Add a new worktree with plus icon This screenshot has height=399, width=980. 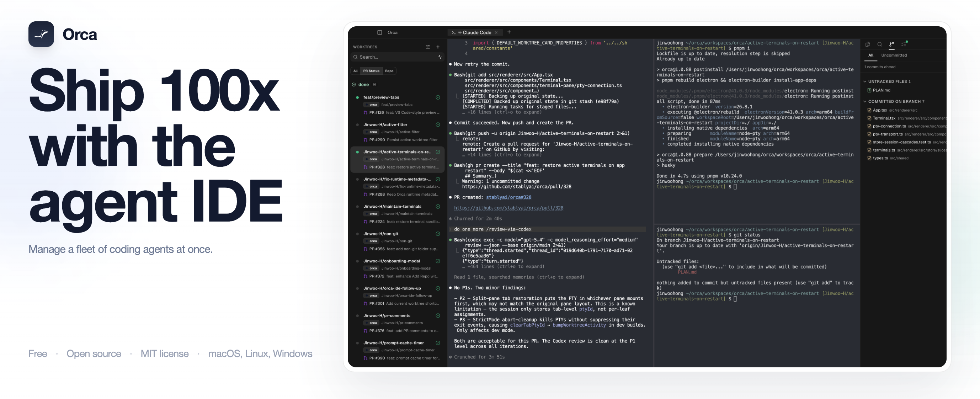(x=437, y=47)
